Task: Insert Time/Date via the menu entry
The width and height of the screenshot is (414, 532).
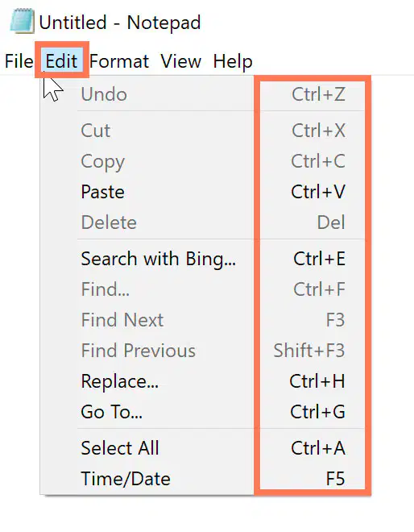Action: click(205, 478)
